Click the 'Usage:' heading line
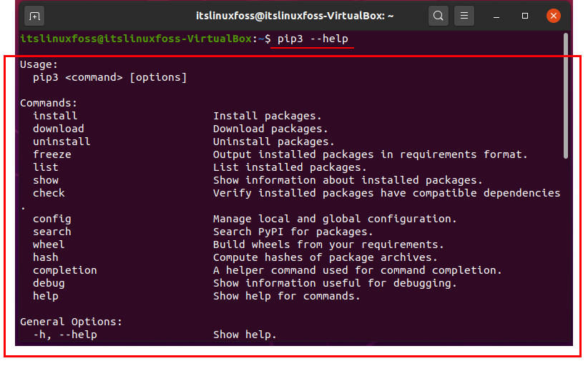Image resolution: width=588 pixels, height=366 pixels. pyautogui.click(x=39, y=64)
